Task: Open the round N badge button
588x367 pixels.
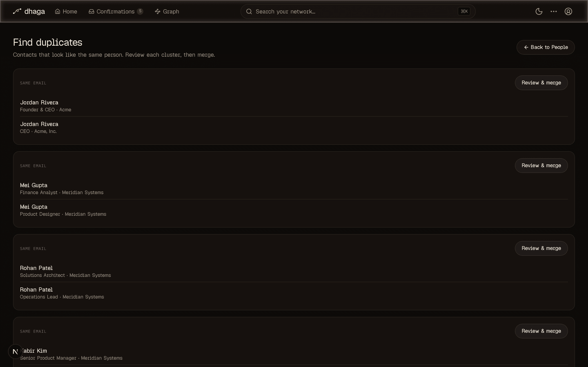Action: [15, 352]
